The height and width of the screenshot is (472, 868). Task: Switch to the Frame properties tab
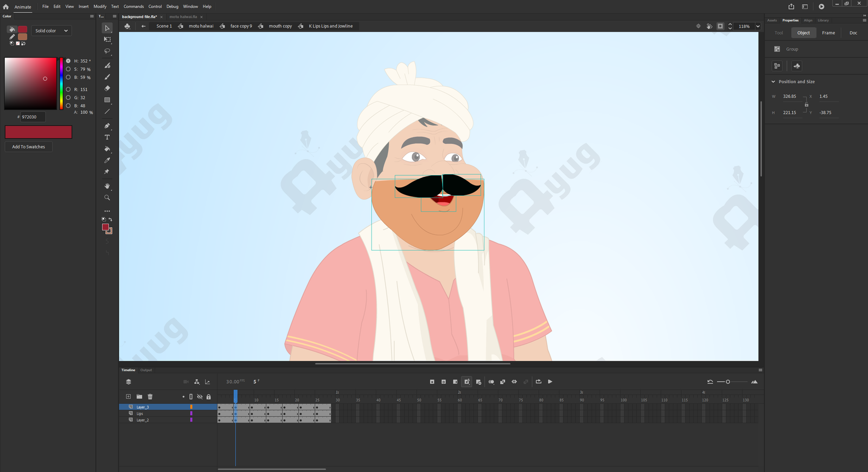[828, 33]
